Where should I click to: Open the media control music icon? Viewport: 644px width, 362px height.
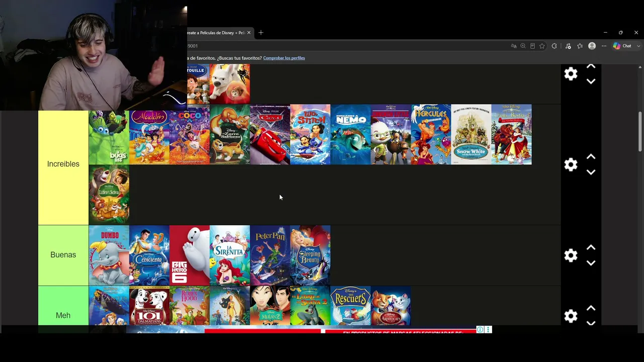[x=568, y=46]
